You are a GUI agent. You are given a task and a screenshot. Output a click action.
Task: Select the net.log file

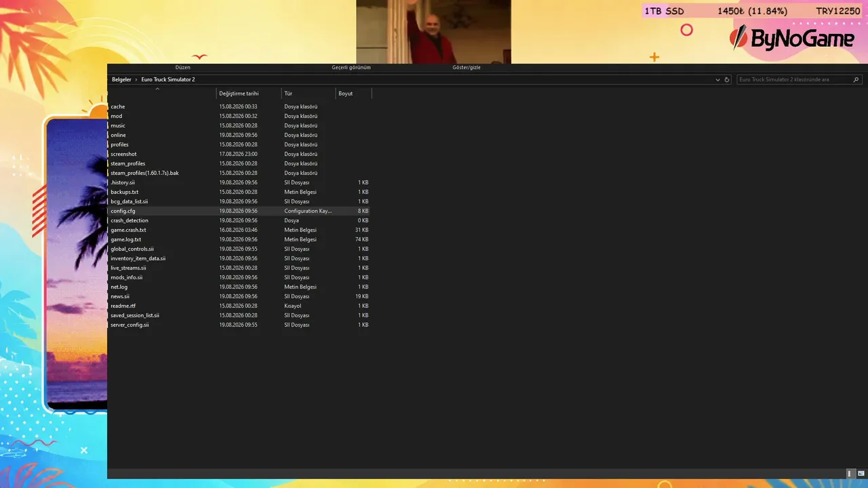point(119,287)
